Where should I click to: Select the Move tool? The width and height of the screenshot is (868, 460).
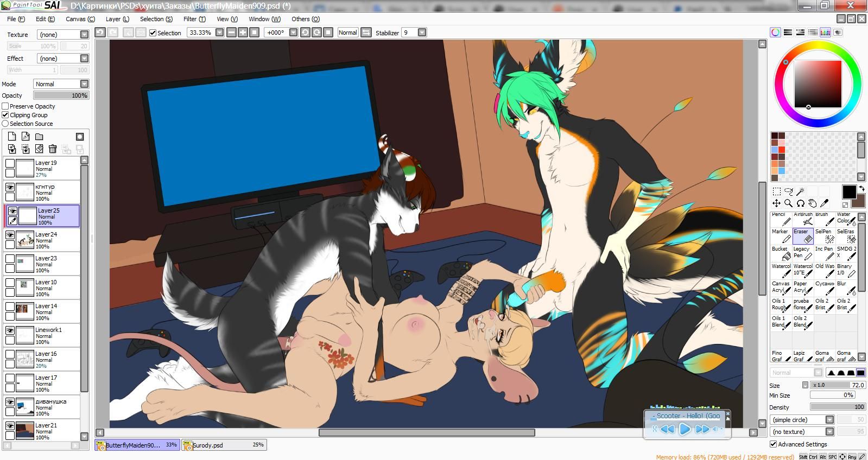pyautogui.click(x=777, y=203)
